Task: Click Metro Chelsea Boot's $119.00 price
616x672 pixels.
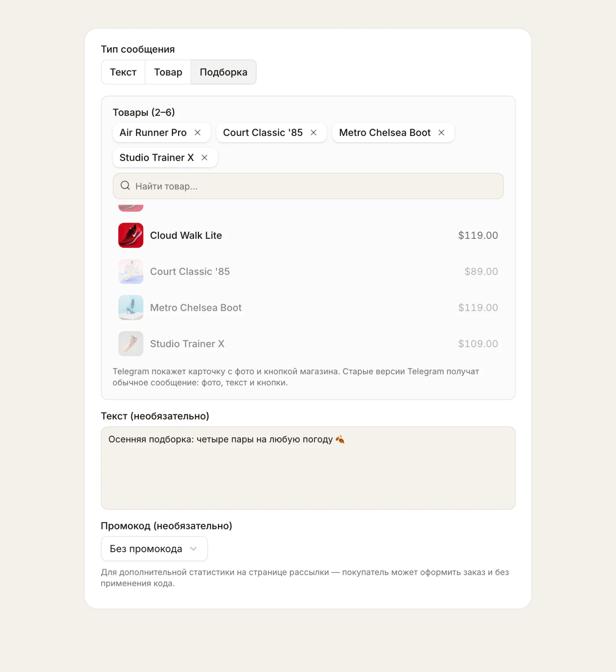Action: (x=478, y=308)
